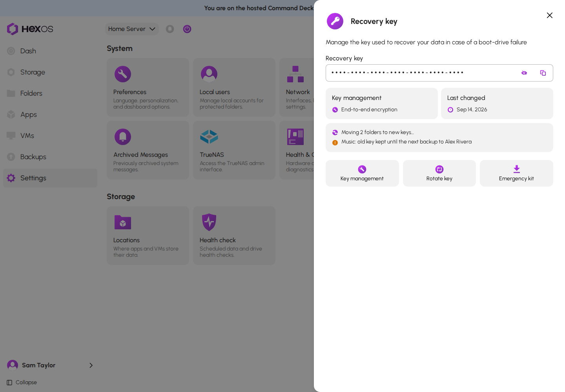
Task: Open the Locations folder icon
Action: [x=123, y=222]
